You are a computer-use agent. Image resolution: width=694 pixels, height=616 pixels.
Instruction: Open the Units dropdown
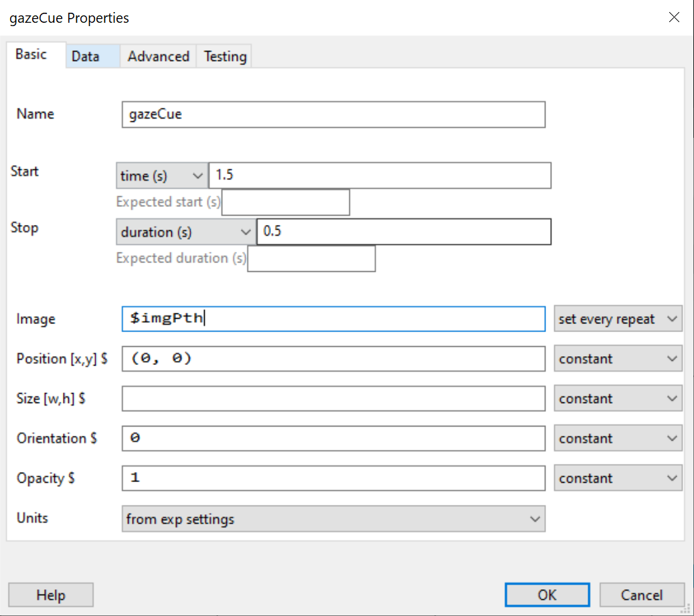coord(333,519)
